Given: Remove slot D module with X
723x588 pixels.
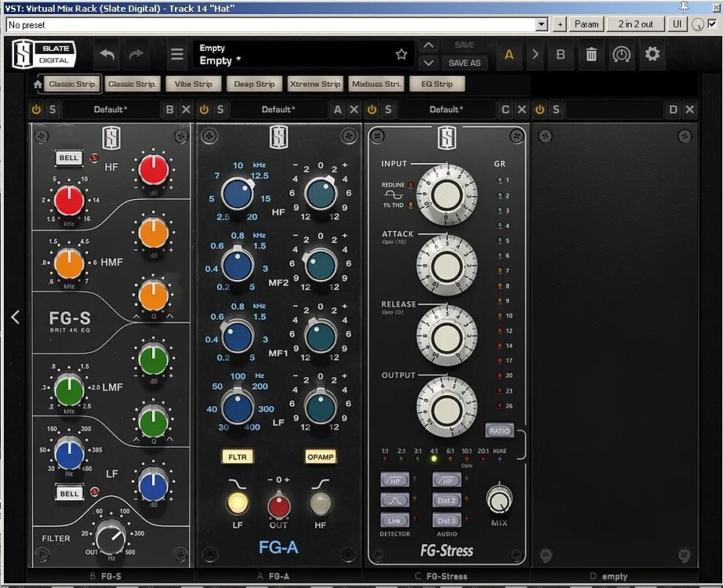Looking at the screenshot, I should [689, 109].
